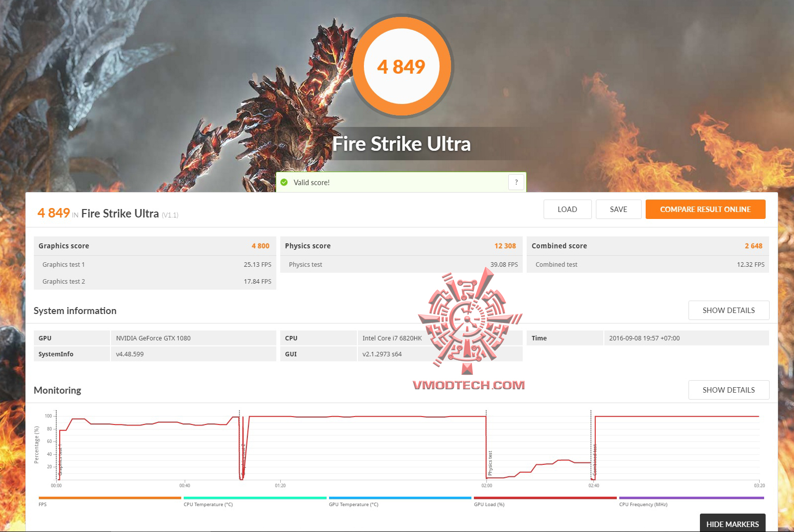This screenshot has width=794, height=532.
Task: Click the Time value 2016-09-08 19:57 +07:00
Action: 644,338
